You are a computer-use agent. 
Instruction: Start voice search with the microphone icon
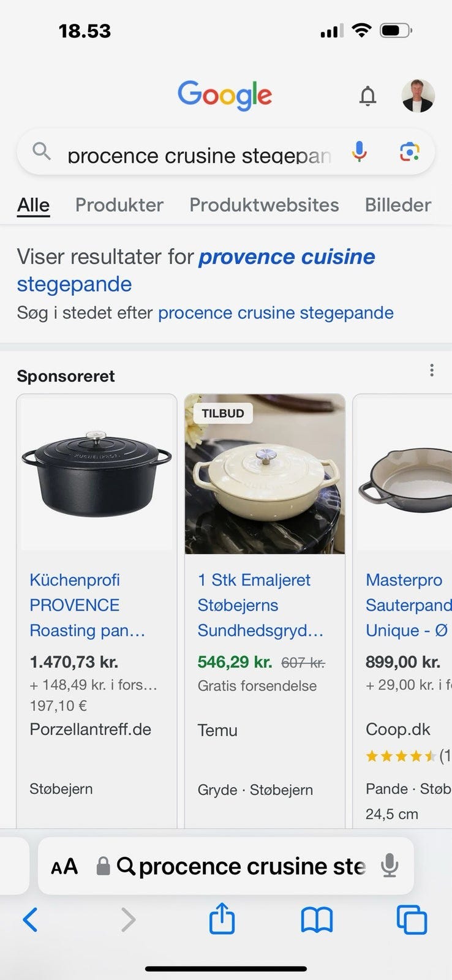(x=360, y=151)
